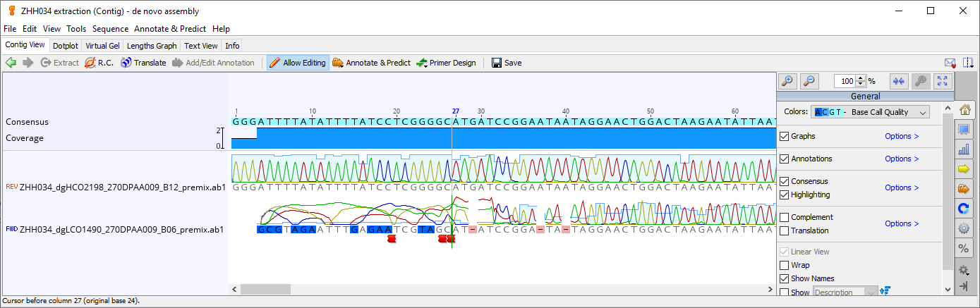Uncheck the Show Names checkbox
Screen dimensions: 980x308
click(x=784, y=278)
